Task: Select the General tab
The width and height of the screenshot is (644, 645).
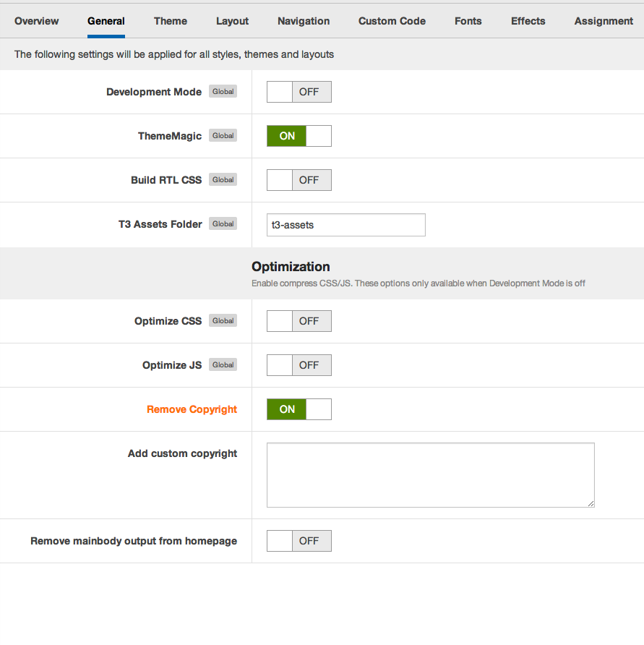Action: point(106,21)
